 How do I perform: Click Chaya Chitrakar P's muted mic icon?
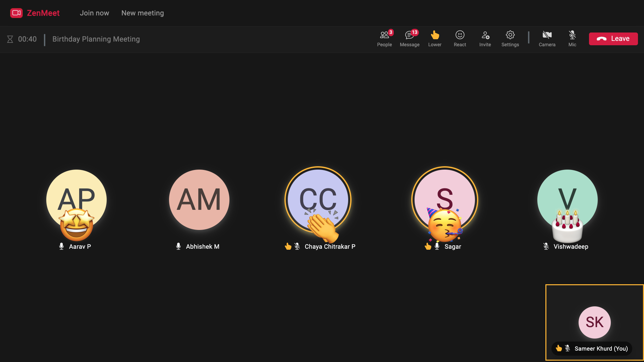[x=297, y=246]
